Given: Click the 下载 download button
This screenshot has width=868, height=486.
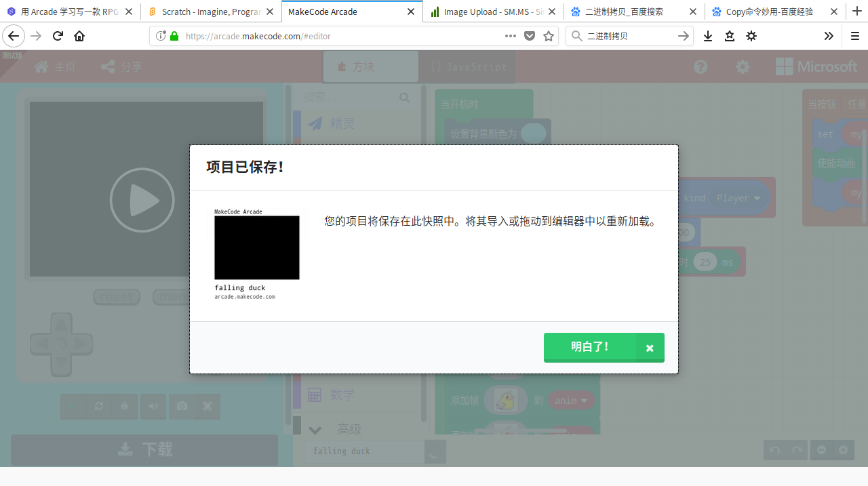Looking at the screenshot, I should (x=144, y=449).
